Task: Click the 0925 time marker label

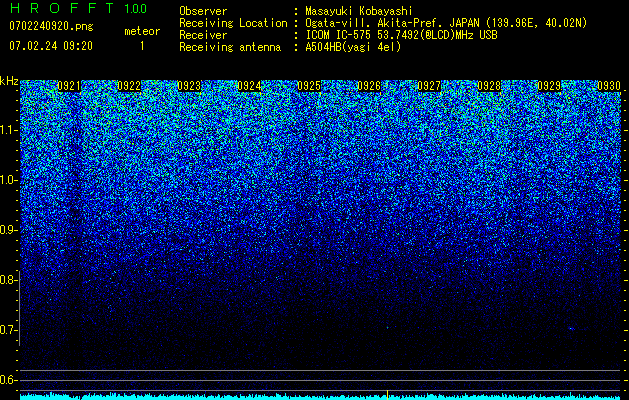Action: pyautogui.click(x=309, y=86)
